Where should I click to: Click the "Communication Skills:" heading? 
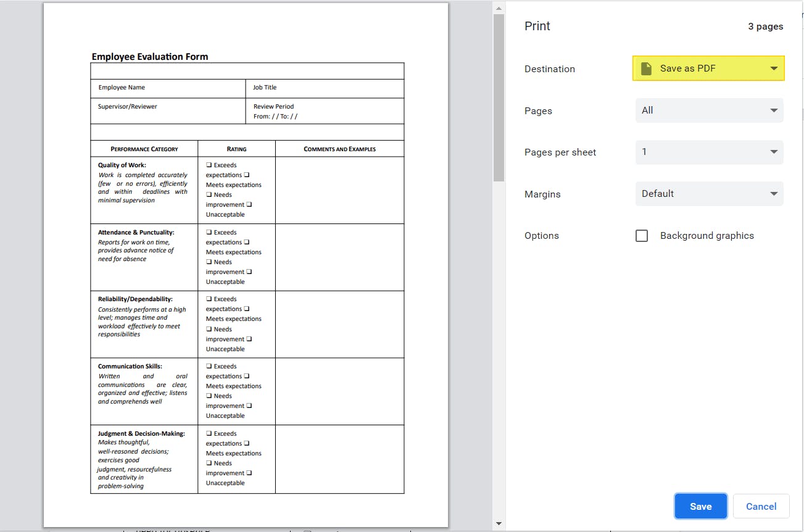(x=130, y=367)
